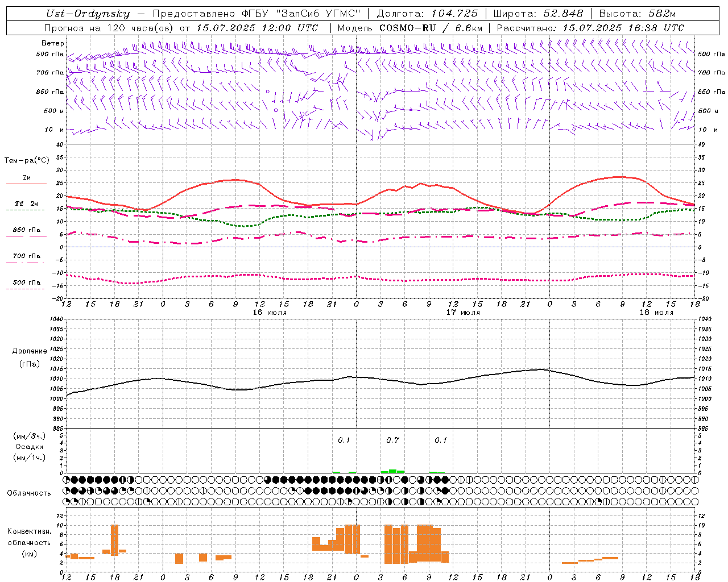This screenshot has height=582, width=728.
Task: Click the 18 июля date label
Action: click(x=656, y=313)
